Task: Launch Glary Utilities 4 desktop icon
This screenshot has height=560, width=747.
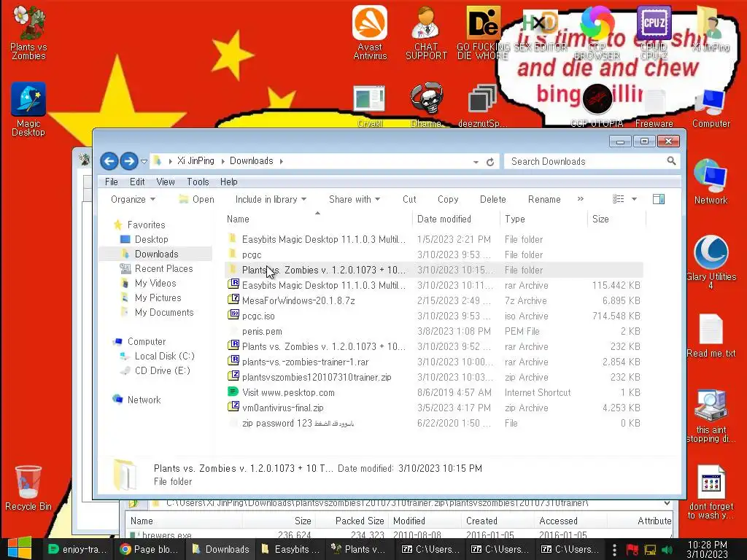Action: click(711, 262)
